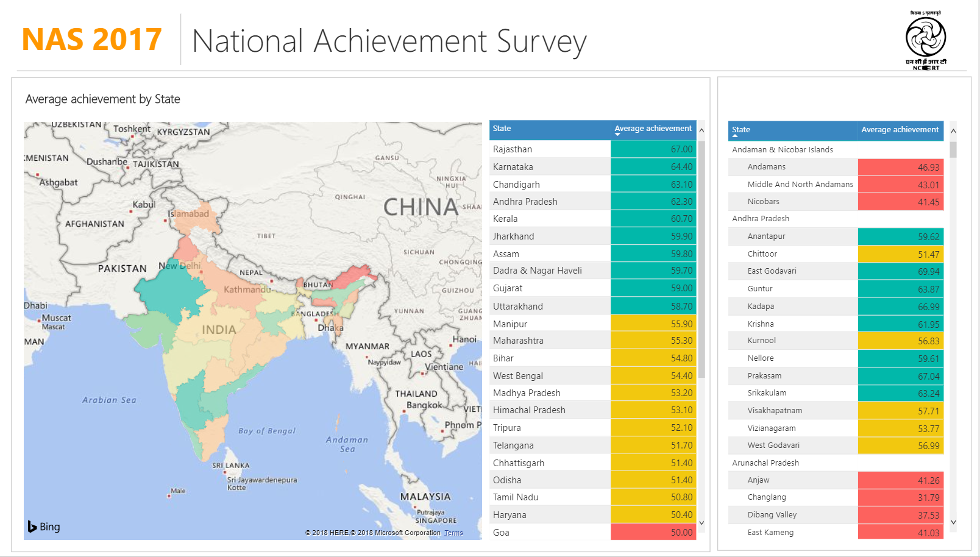
Task: Click the NCERT logo
Action: [x=925, y=40]
